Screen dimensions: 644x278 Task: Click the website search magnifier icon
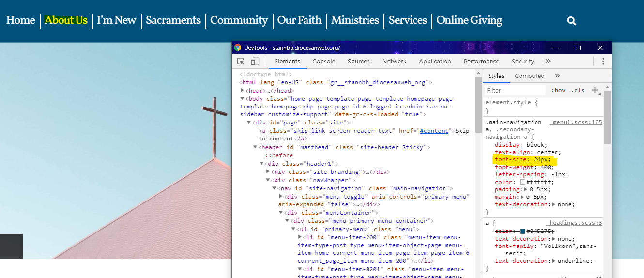point(571,21)
